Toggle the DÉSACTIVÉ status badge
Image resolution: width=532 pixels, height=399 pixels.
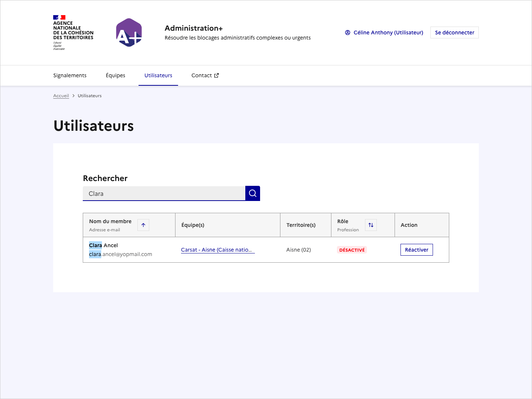352,250
